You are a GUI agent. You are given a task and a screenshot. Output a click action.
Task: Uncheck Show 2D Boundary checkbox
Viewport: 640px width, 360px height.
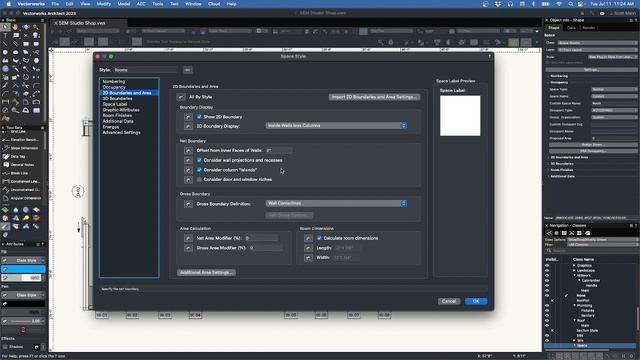[199, 117]
